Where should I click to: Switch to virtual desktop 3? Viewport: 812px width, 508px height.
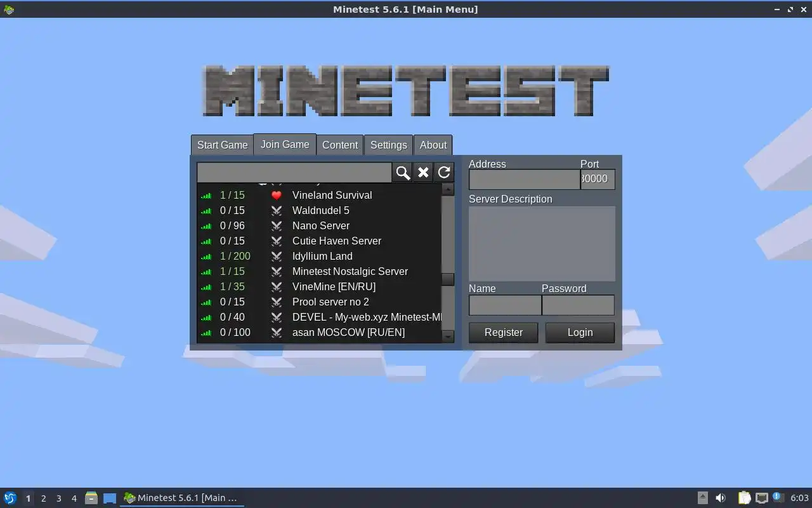58,498
